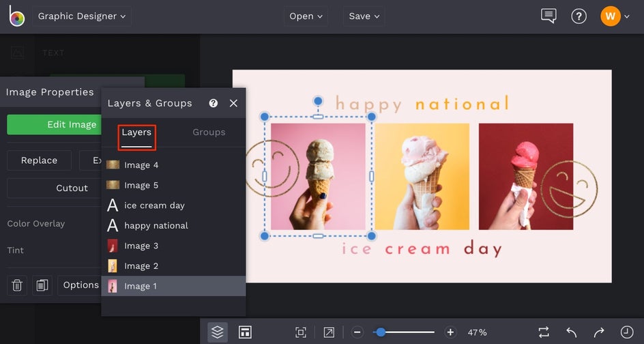This screenshot has width=644, height=344.
Task: Click the Edit Image button
Action: coord(54,124)
